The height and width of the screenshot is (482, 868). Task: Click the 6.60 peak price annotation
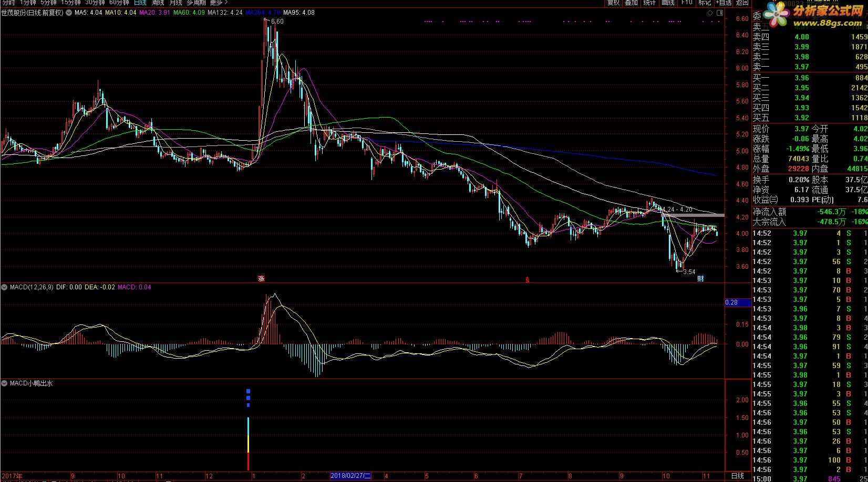[277, 22]
